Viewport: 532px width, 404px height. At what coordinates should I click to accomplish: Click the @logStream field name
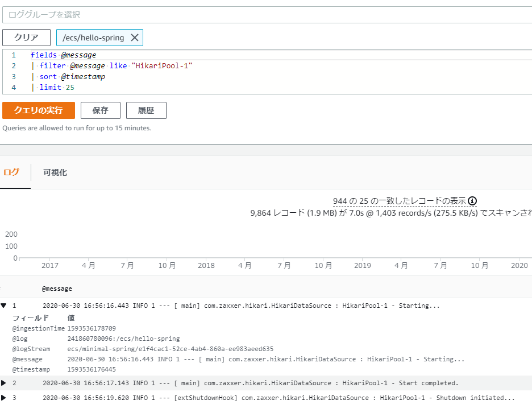coord(31,349)
